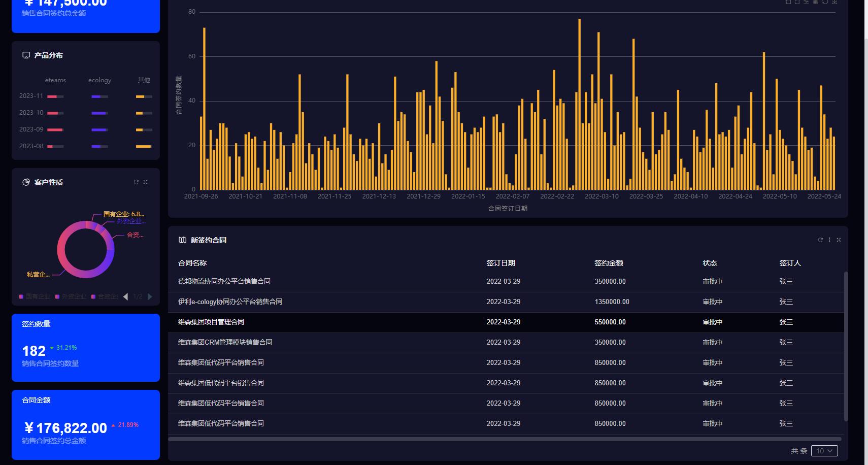868x465 pixels.
Task: Click the green down arrow beside 31.21%
Action: 52,348
